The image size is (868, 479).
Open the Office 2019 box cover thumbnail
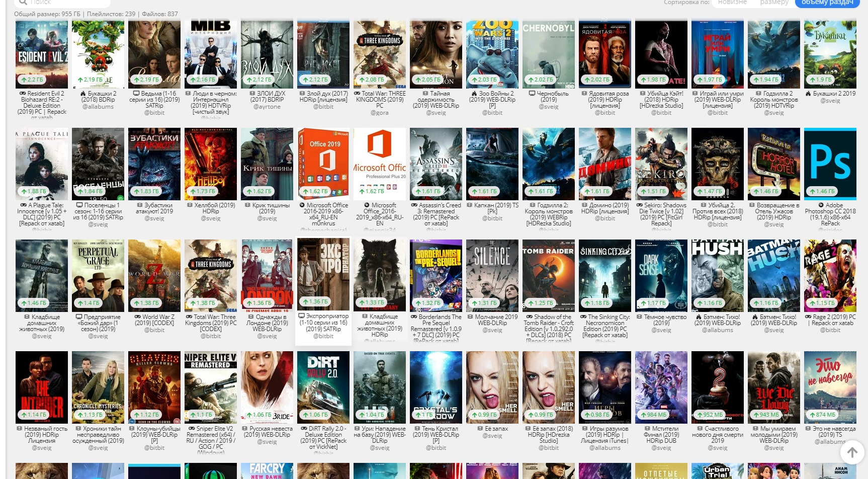pos(323,164)
